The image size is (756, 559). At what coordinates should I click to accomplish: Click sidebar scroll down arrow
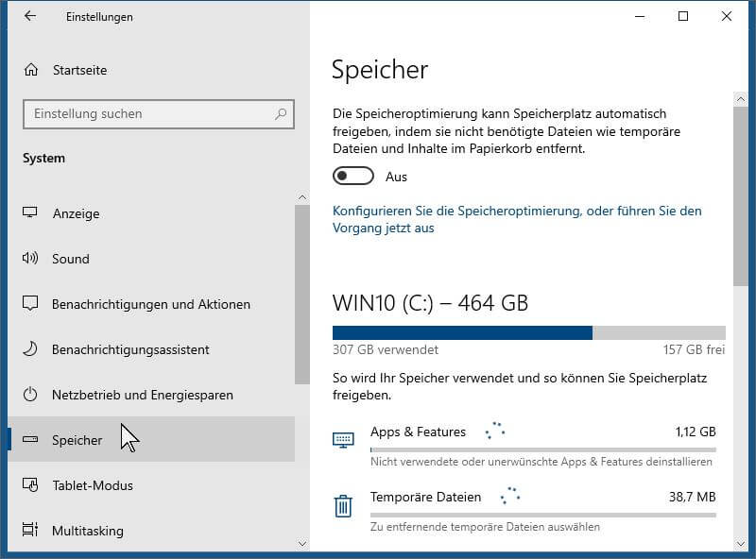(x=302, y=544)
